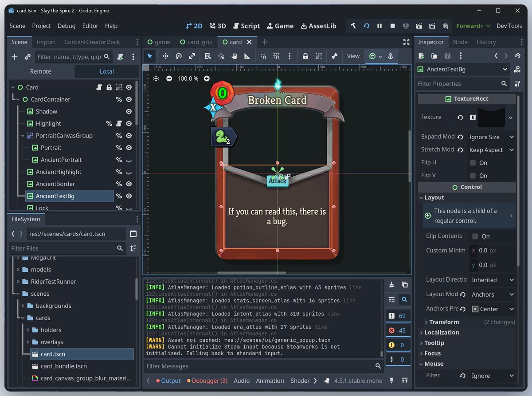
Task: Select the Rotate Mode tool
Action: click(x=179, y=56)
